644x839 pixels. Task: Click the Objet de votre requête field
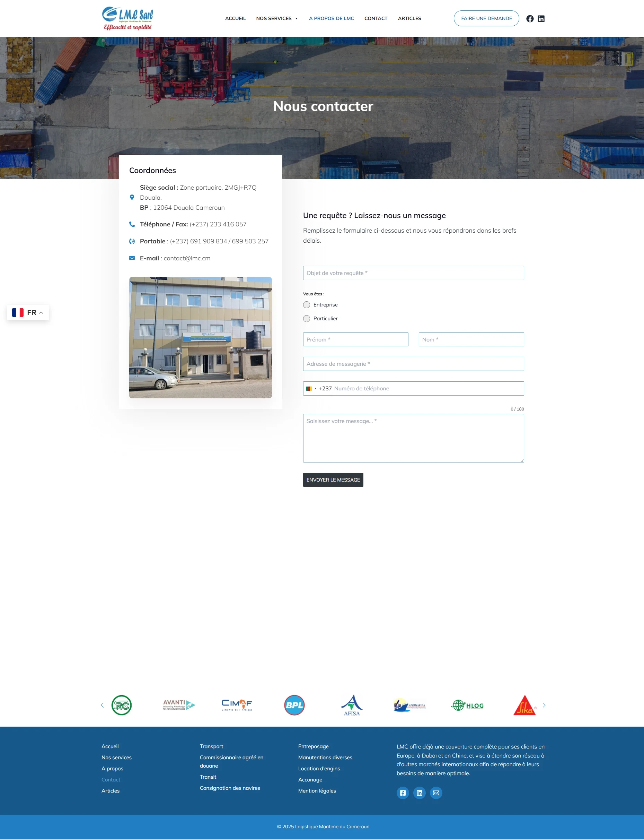click(413, 273)
